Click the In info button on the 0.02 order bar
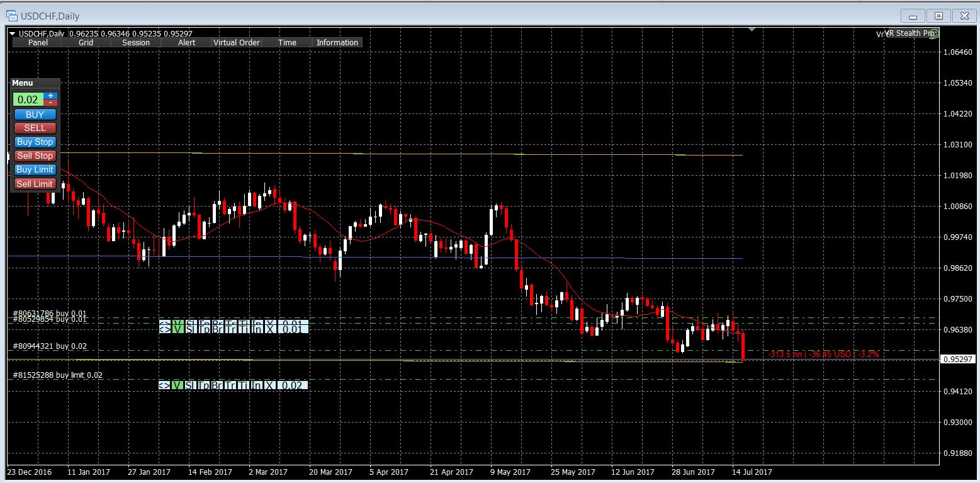 (257, 385)
